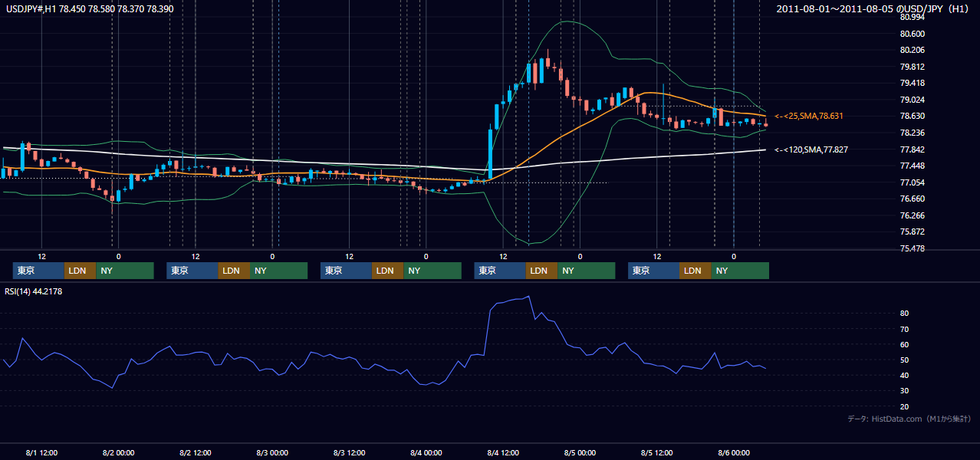Click the 8/3 00:00 time axis label
This screenshot has height=460, width=980.
pyautogui.click(x=272, y=452)
